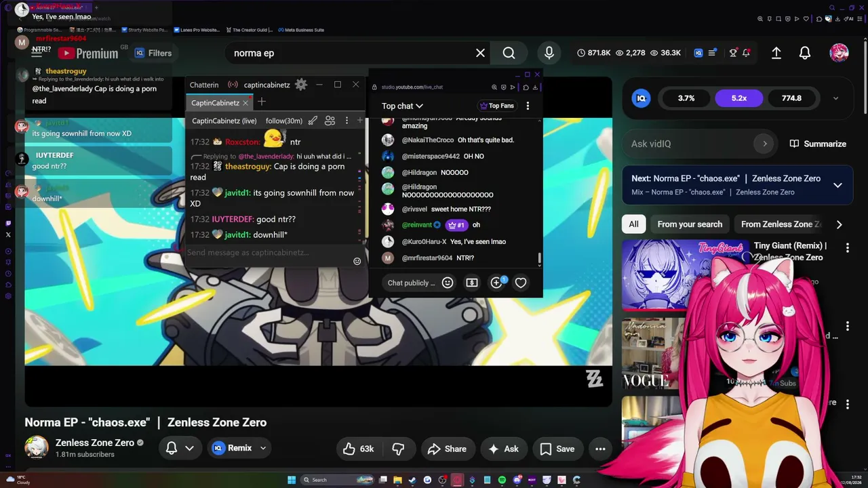Open the Remix dropdown menu
Viewport: 868px width, 488px height.
[x=239, y=449]
